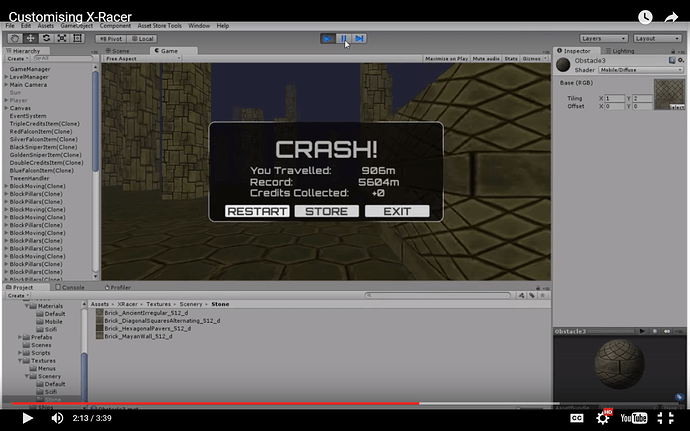Pause the Unity game with Pause button

pyautogui.click(x=343, y=39)
